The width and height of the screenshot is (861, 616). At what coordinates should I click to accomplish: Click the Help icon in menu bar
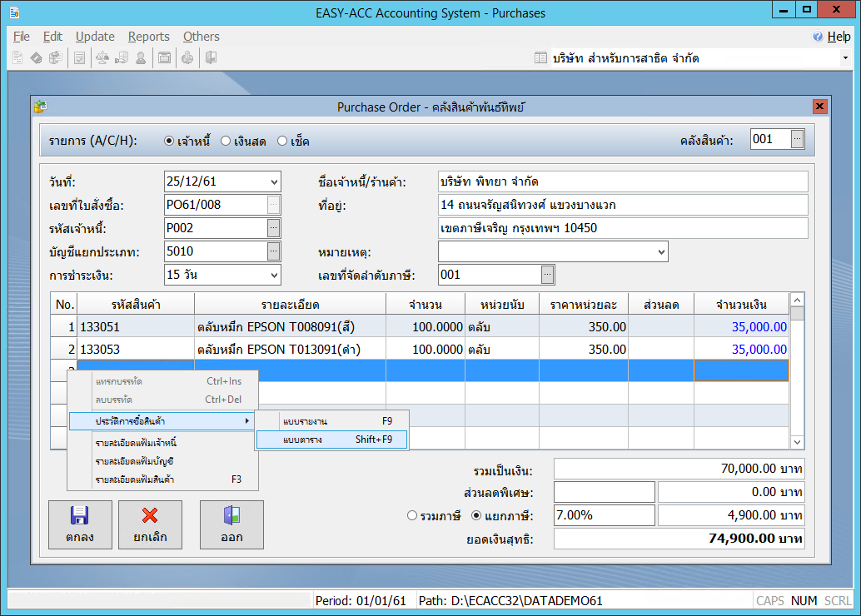[x=818, y=37]
